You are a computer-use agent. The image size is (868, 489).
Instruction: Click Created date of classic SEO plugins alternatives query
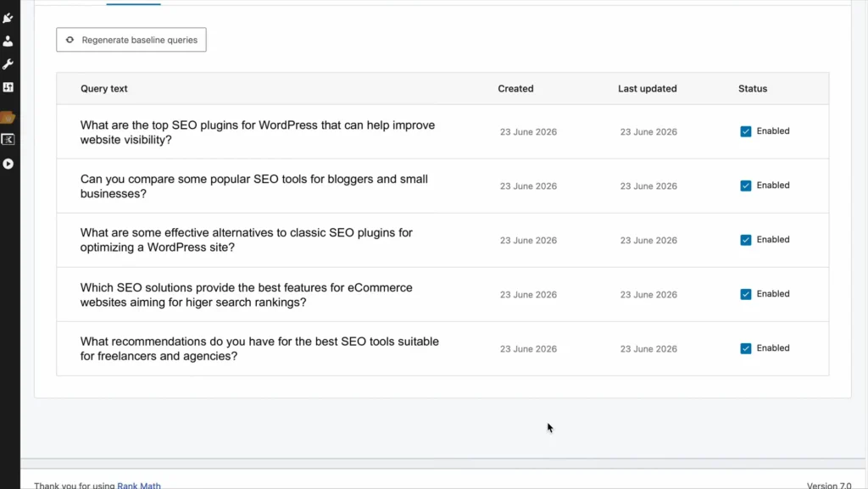click(x=528, y=240)
